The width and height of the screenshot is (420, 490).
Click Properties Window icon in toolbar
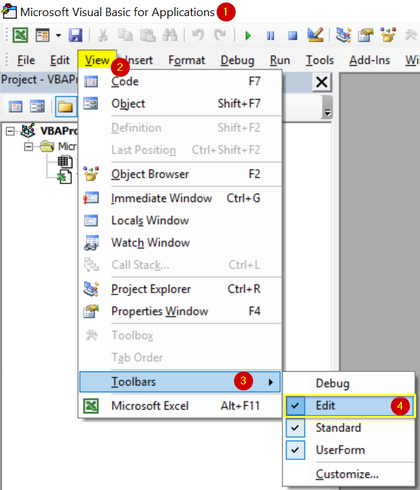(x=366, y=35)
